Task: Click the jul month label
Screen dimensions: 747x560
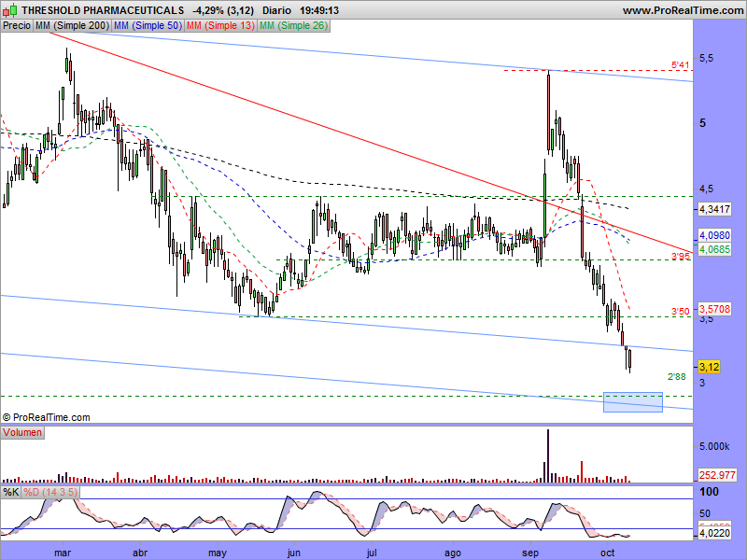Action: tap(371, 553)
